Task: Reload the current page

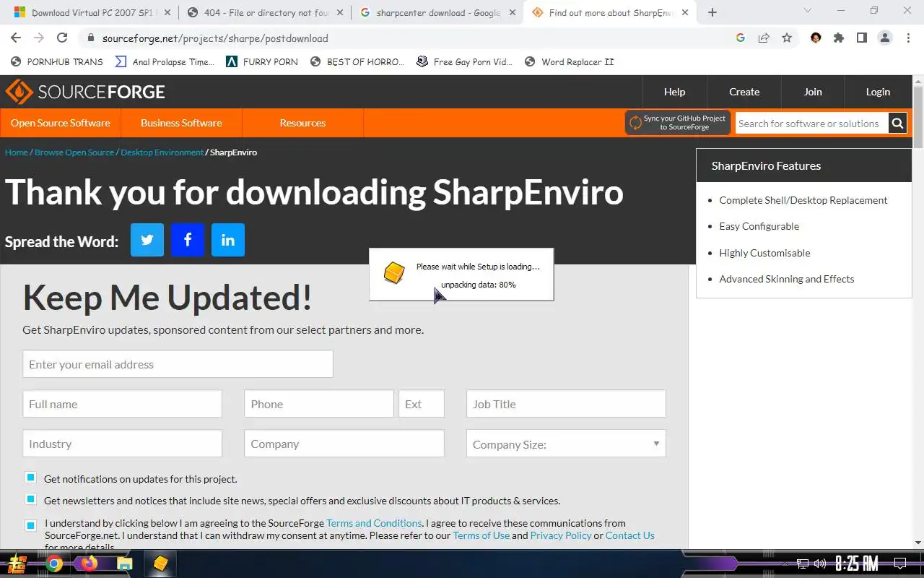Action: 62,38
